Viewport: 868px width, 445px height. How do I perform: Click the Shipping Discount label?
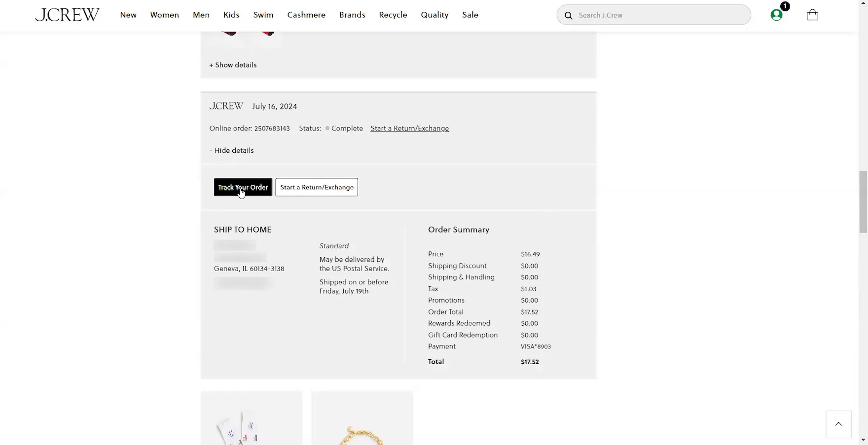click(x=457, y=266)
